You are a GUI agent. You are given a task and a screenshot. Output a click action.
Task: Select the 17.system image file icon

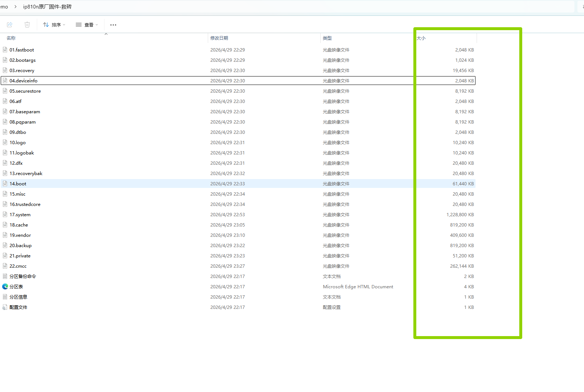(x=5, y=214)
